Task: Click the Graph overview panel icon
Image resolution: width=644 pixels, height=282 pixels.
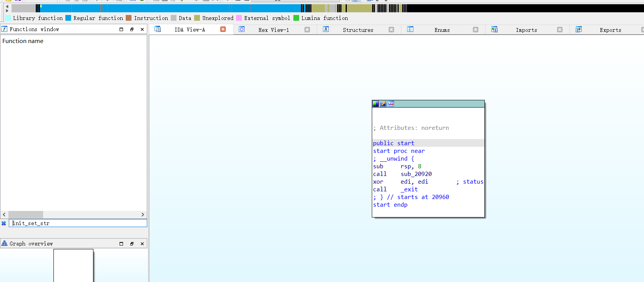Action: [5, 244]
